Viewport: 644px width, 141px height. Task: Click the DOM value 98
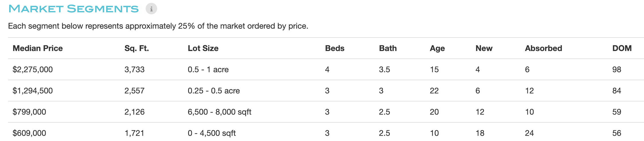click(x=617, y=69)
